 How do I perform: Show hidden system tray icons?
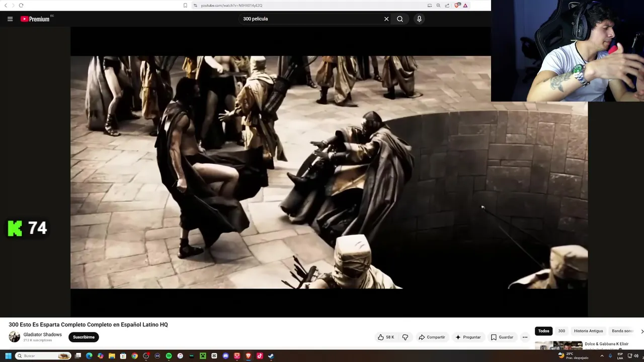coord(602,356)
